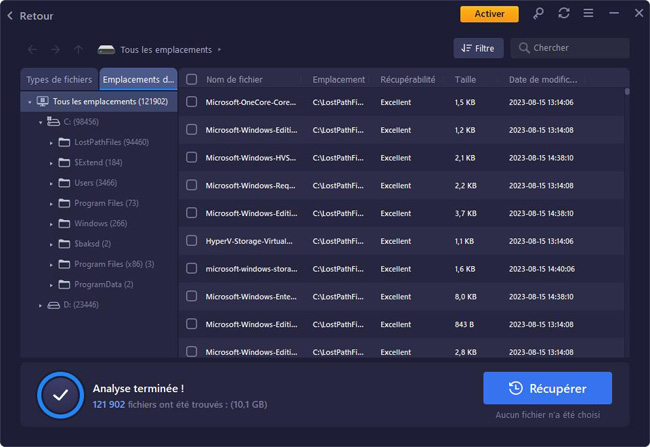Screen dimensions: 650x447
Task: Click the date 2023-08-15 14:40:06
Action: [x=542, y=269]
